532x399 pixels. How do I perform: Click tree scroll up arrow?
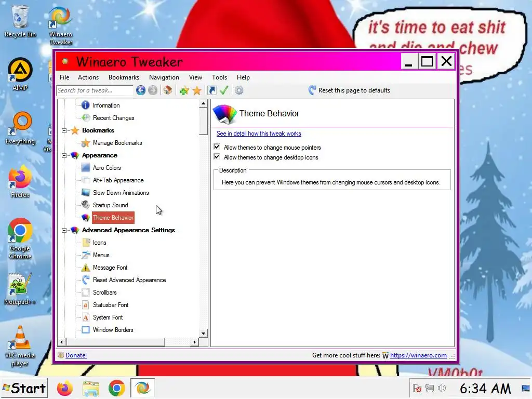click(203, 103)
